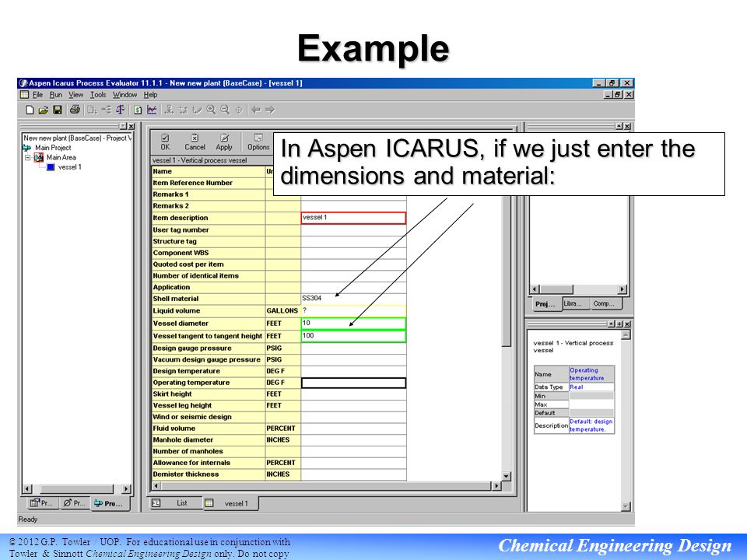Click the application menu icon beside File
The image size is (747, 560).
coord(24,95)
